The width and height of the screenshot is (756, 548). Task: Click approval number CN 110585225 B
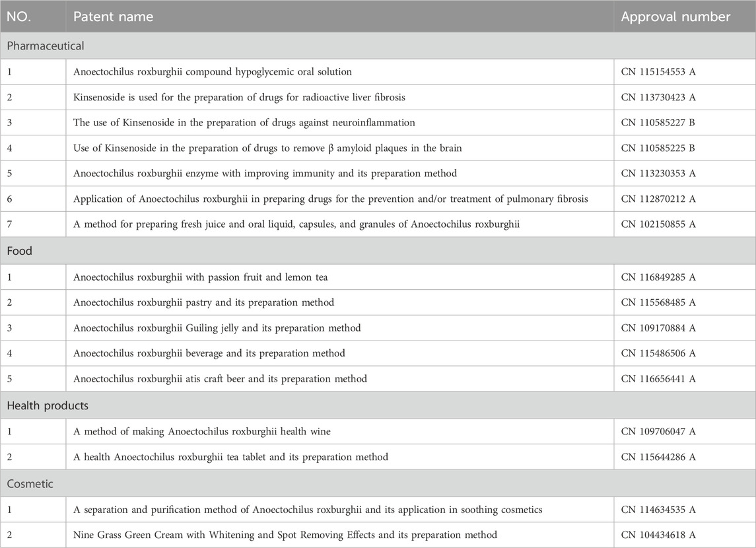pyautogui.click(x=658, y=148)
